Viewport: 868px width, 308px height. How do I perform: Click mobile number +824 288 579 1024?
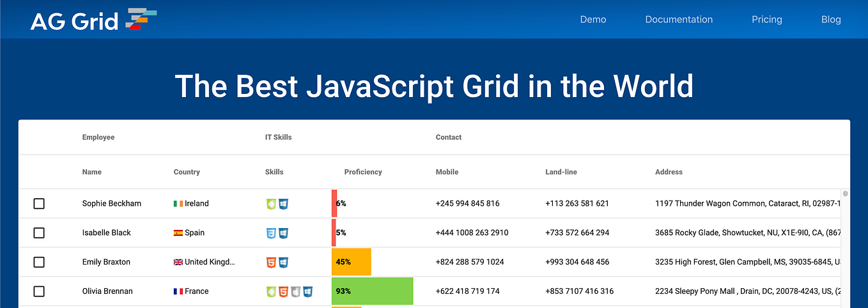[x=470, y=262]
